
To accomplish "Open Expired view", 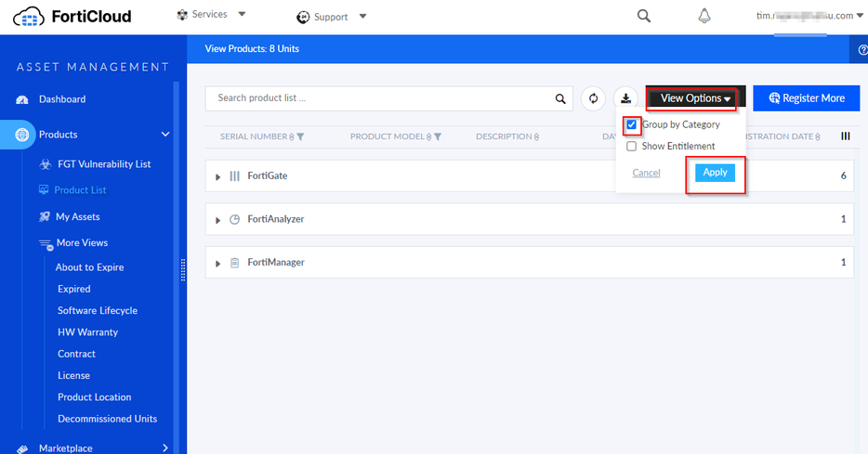I will click(x=73, y=289).
